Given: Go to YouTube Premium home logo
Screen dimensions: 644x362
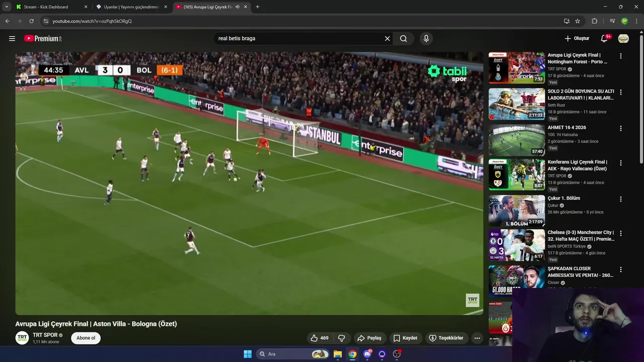Looking at the screenshot, I should pos(43,38).
